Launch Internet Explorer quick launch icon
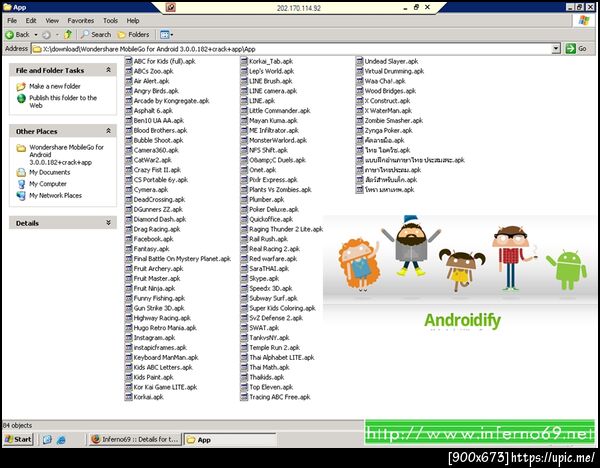Viewport: 600px width, 468px height. tap(61, 440)
